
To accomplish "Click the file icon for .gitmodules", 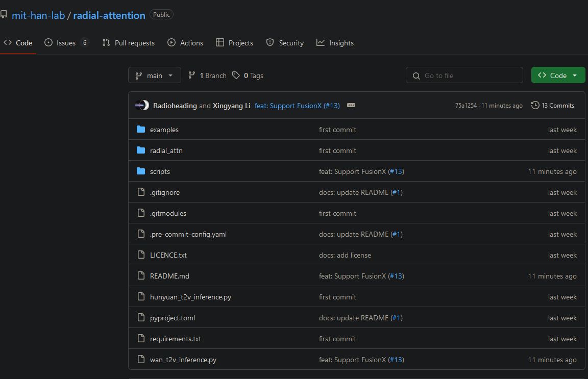I will point(141,213).
